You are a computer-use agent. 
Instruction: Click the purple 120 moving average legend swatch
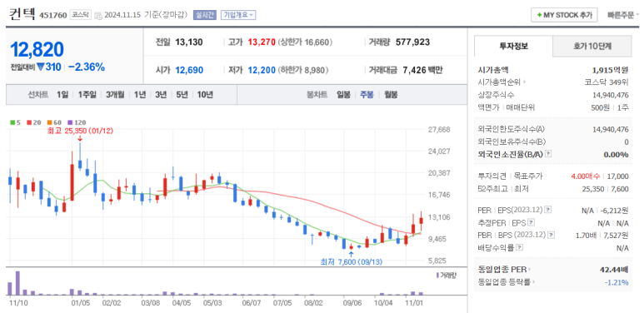tap(70, 122)
